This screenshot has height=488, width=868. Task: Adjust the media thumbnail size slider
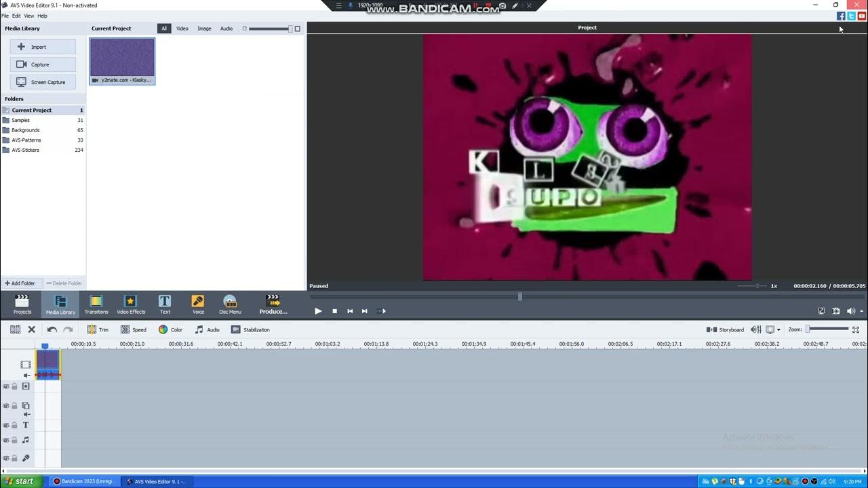click(271, 28)
